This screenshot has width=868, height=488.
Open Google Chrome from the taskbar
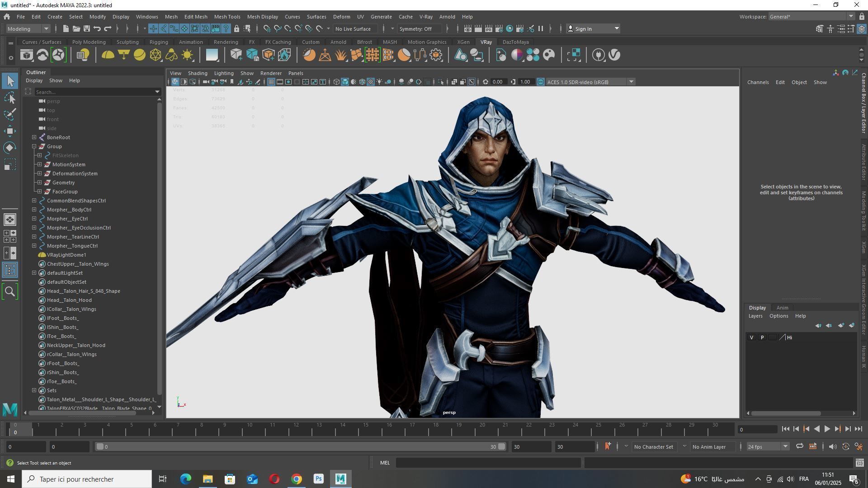point(297,479)
